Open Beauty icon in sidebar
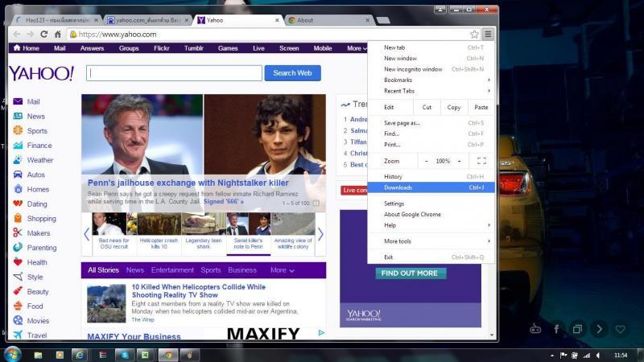This screenshot has width=644, height=362. (18, 291)
